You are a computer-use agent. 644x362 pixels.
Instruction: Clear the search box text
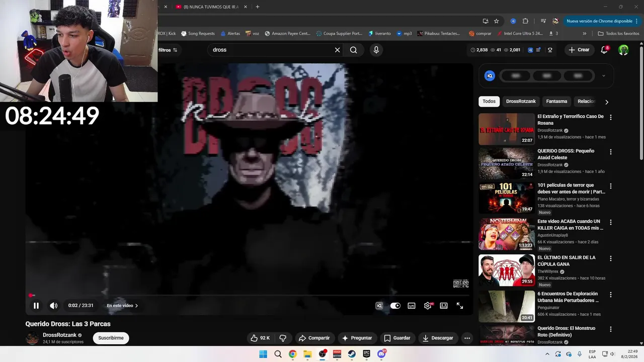coord(338,50)
